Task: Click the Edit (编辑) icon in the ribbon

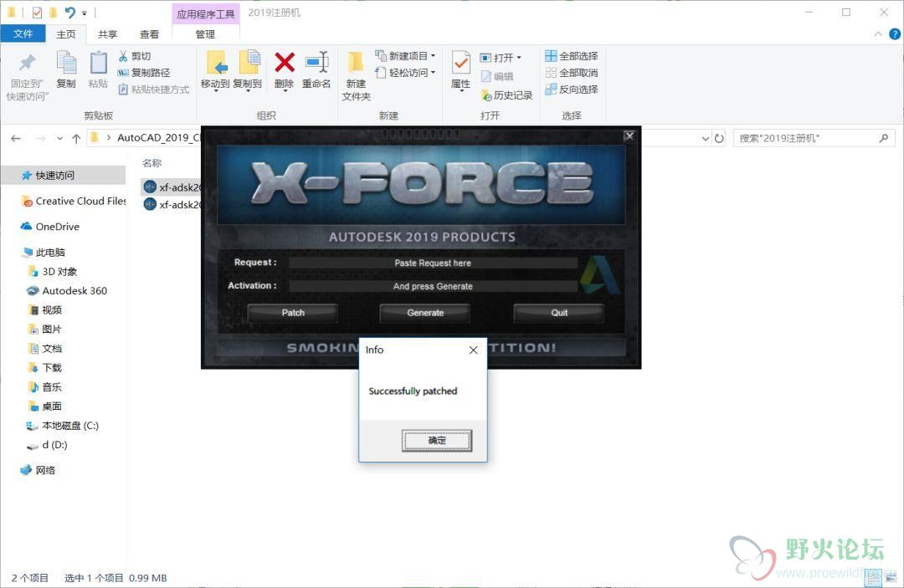Action: click(486, 76)
